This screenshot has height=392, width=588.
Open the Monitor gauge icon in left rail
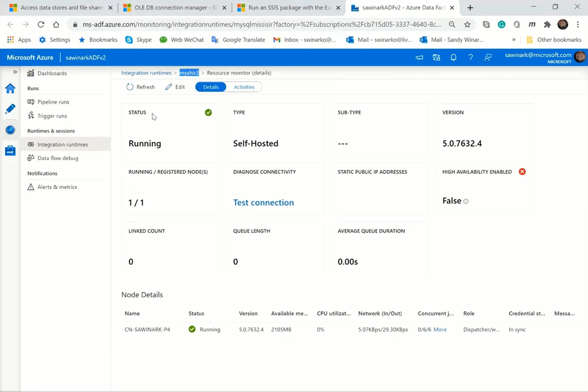coord(10,130)
